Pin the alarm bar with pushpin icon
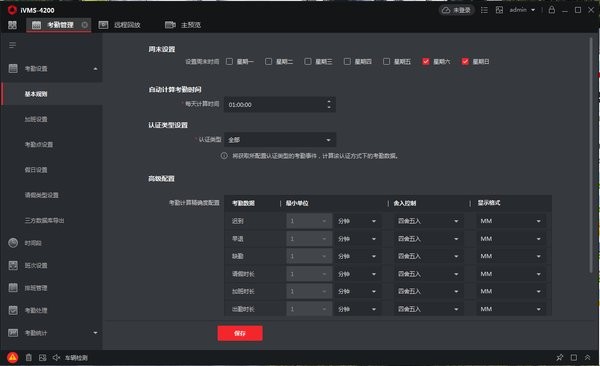Screen dimensions: 600x366 click(x=559, y=358)
